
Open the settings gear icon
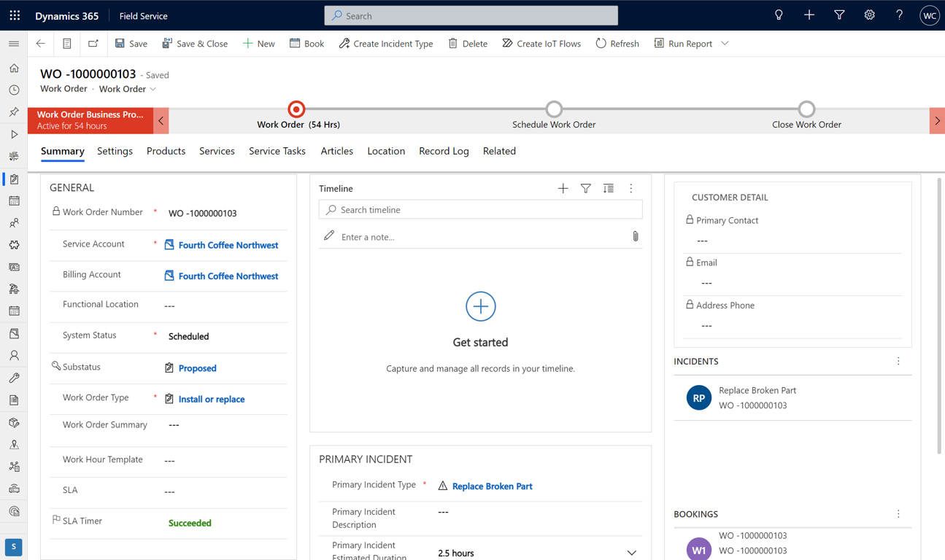coord(869,15)
